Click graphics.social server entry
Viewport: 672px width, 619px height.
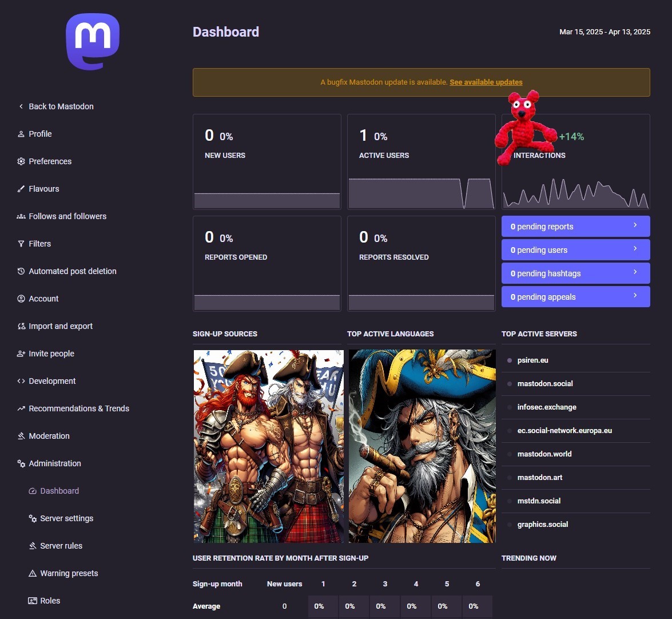tap(543, 524)
